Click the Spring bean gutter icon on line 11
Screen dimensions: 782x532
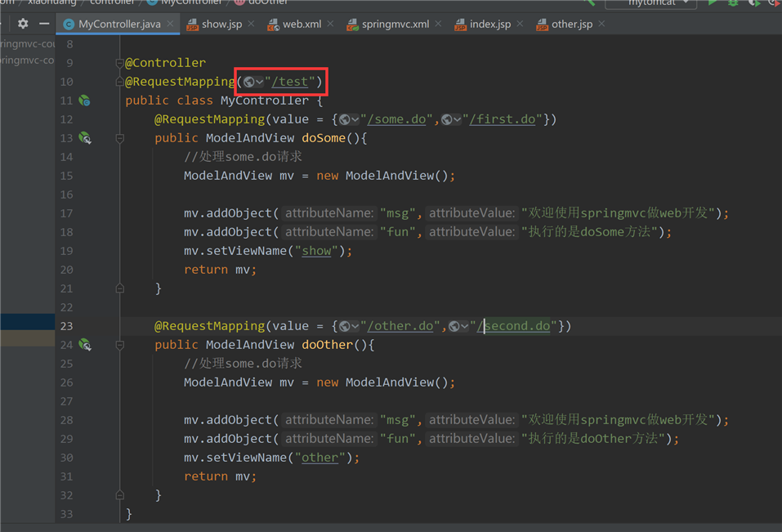tap(84, 101)
